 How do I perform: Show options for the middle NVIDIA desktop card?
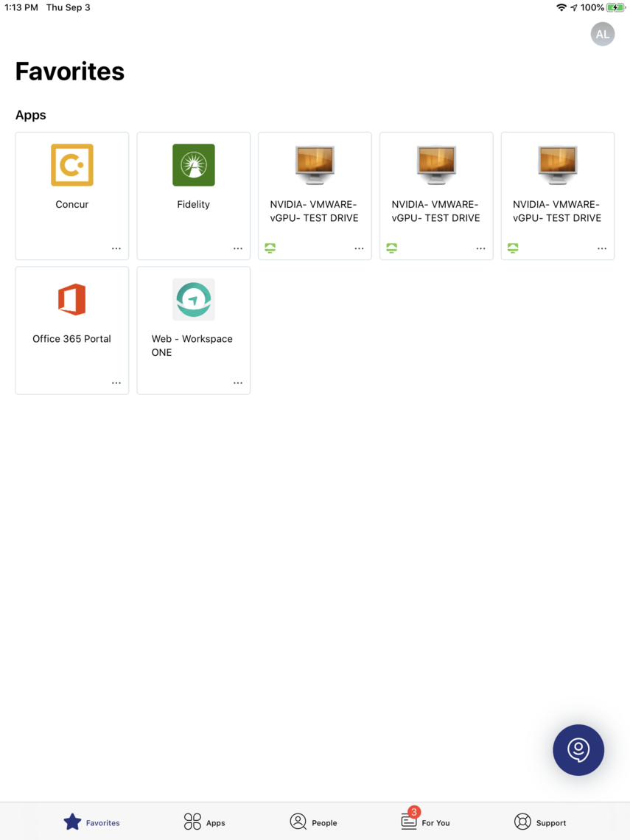[x=480, y=248]
